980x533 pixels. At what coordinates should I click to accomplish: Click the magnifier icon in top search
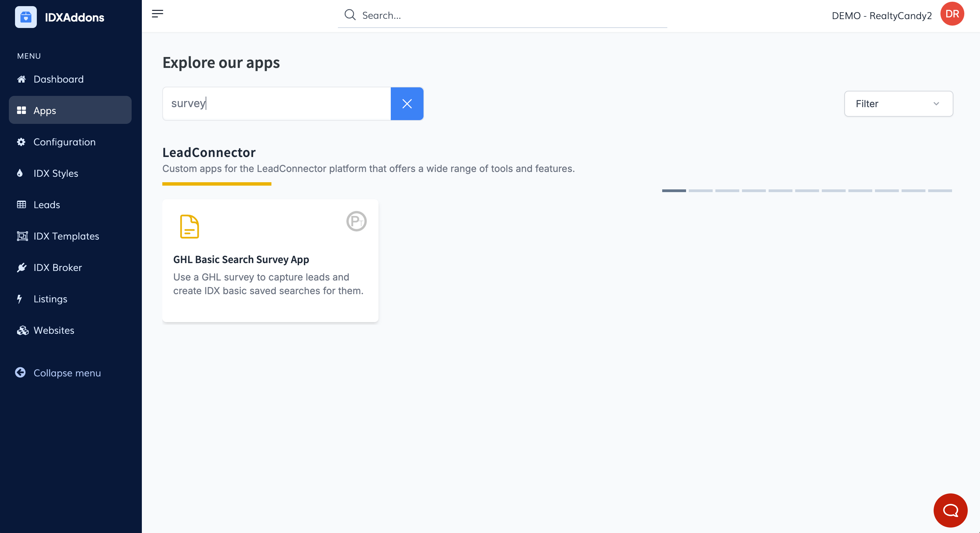pos(350,15)
